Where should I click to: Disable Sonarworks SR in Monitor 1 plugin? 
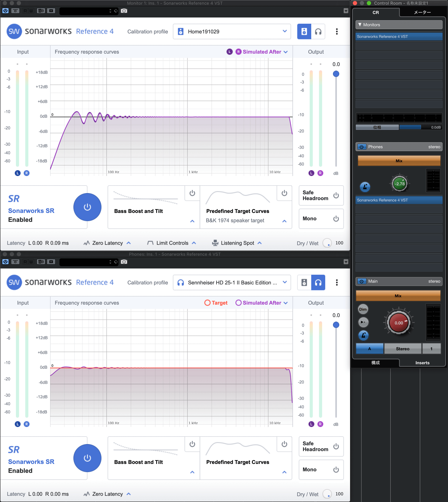(x=87, y=207)
